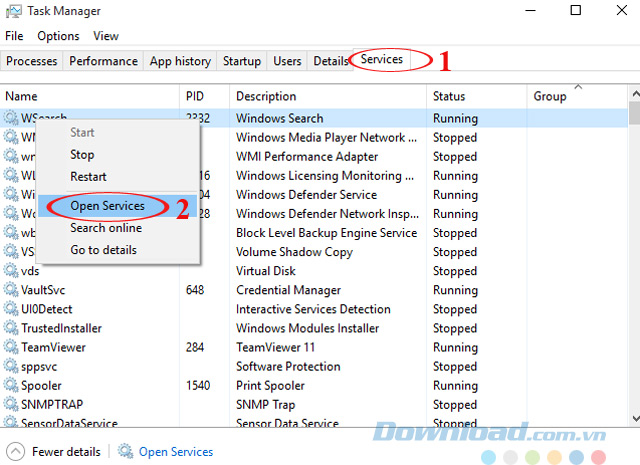Choose Open Services from the context menu
Viewport: 640px width, 465px height.
tap(107, 206)
